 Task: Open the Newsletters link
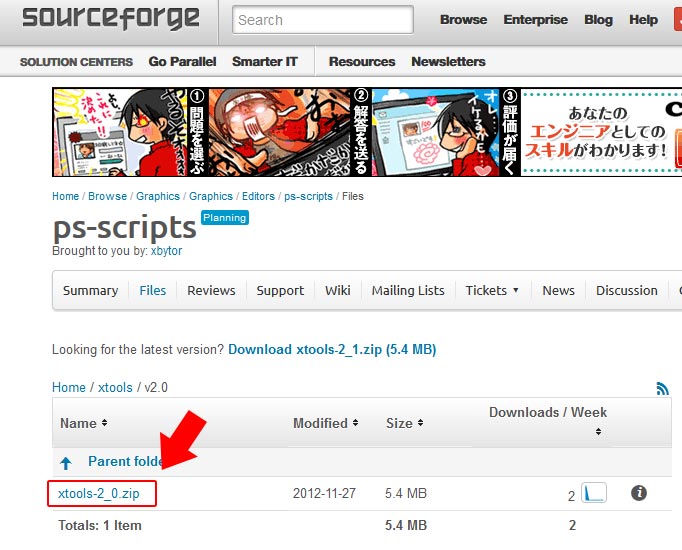tap(448, 62)
